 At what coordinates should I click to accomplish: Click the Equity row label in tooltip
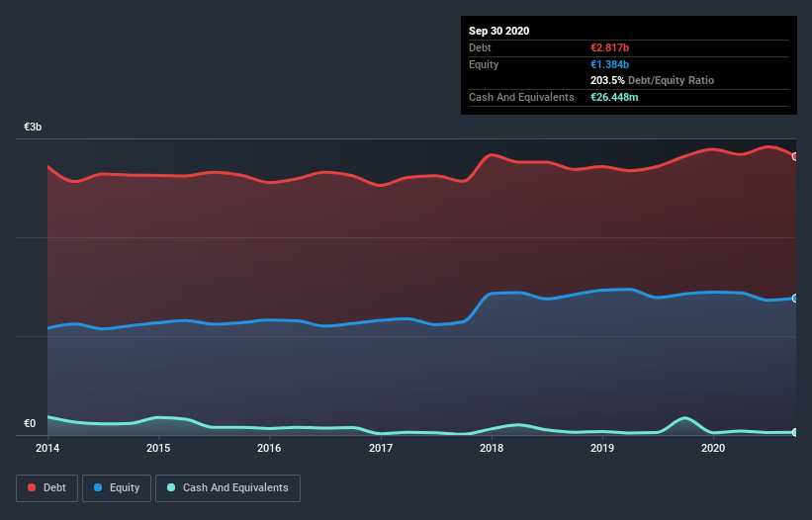pyautogui.click(x=484, y=64)
